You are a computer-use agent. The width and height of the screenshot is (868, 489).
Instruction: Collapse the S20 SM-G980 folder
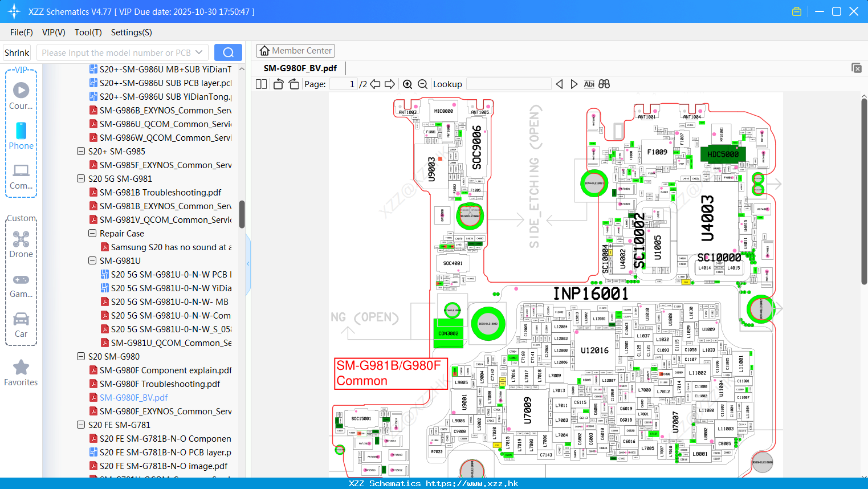coord(81,357)
